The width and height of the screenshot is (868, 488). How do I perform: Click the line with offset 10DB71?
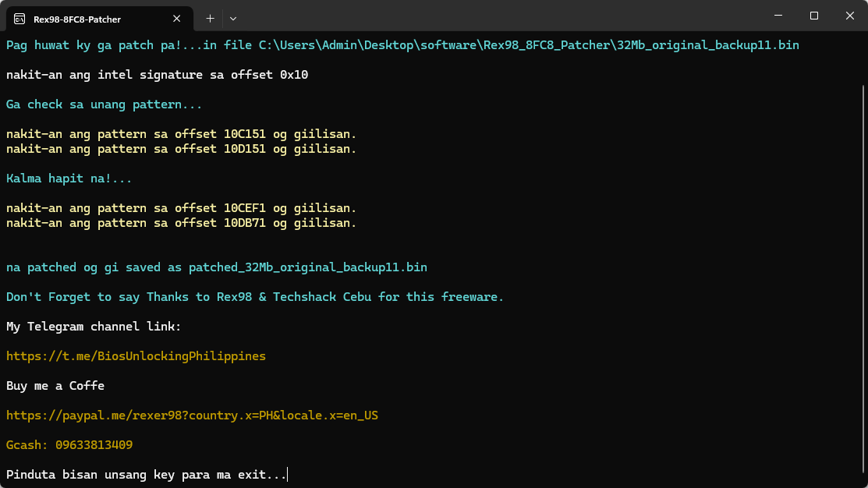(181, 223)
